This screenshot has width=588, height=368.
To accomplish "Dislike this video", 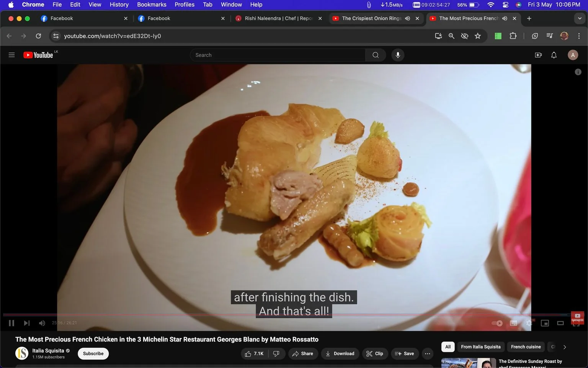I will [x=276, y=353].
